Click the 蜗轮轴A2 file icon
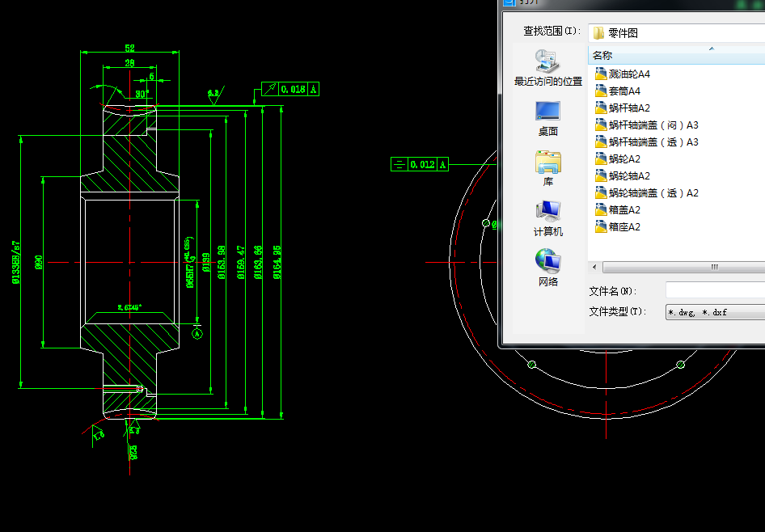The image size is (765, 532). (x=601, y=176)
